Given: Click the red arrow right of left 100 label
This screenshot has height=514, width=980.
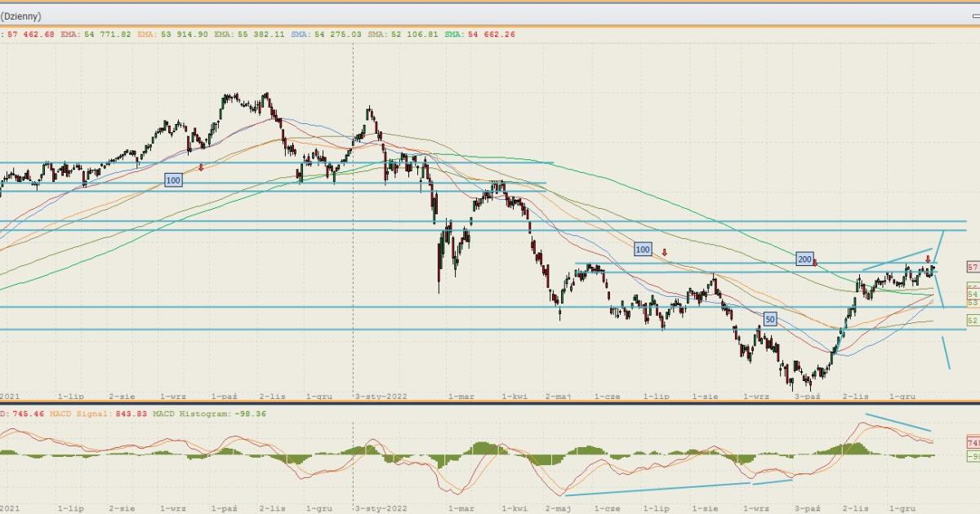Looking at the screenshot, I should (x=201, y=167).
